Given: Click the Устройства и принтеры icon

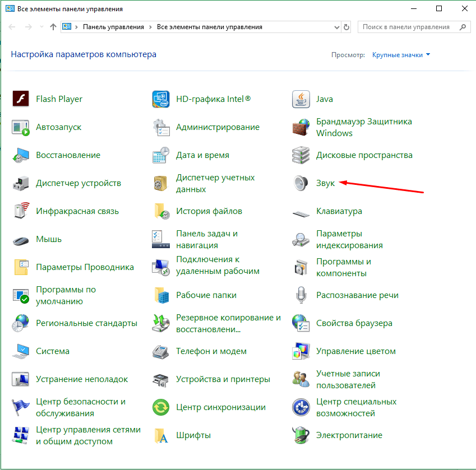Looking at the screenshot, I should click(160, 380).
